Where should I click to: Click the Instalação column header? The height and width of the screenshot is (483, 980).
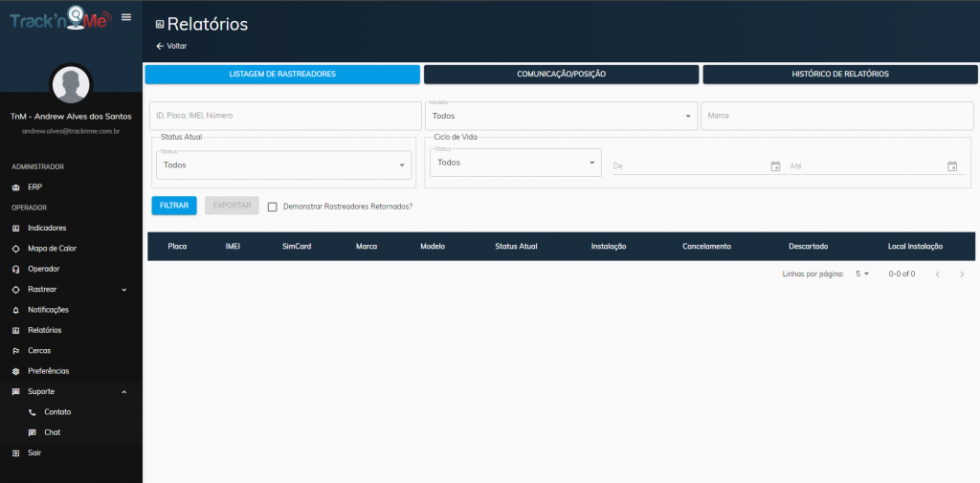pyautogui.click(x=609, y=247)
